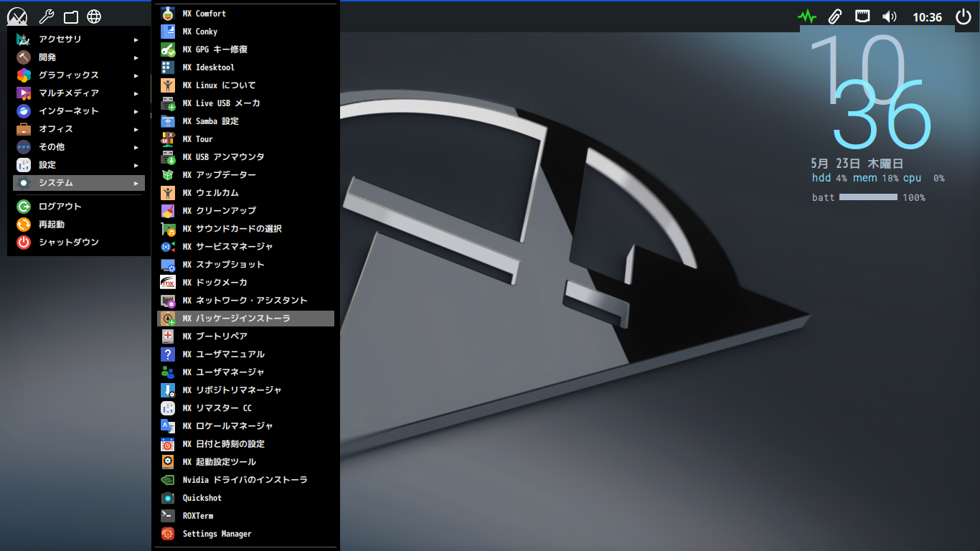Image resolution: width=980 pixels, height=551 pixels.
Task: Click the Settings Manager icon
Action: (x=168, y=534)
